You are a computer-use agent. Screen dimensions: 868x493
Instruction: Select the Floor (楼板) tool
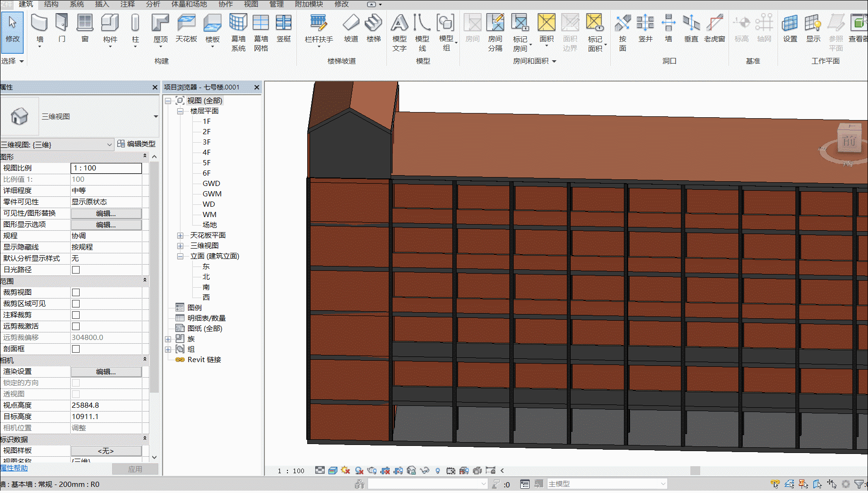pos(213,29)
